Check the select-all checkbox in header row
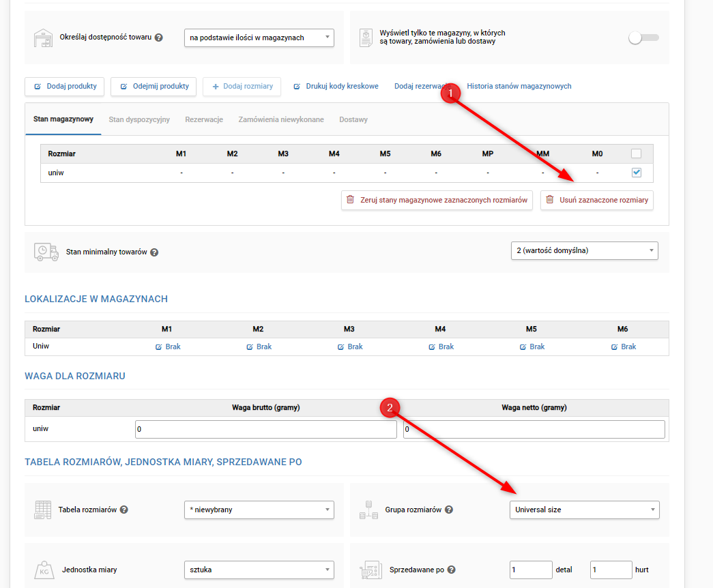Image resolution: width=713 pixels, height=588 pixels. [x=636, y=153]
